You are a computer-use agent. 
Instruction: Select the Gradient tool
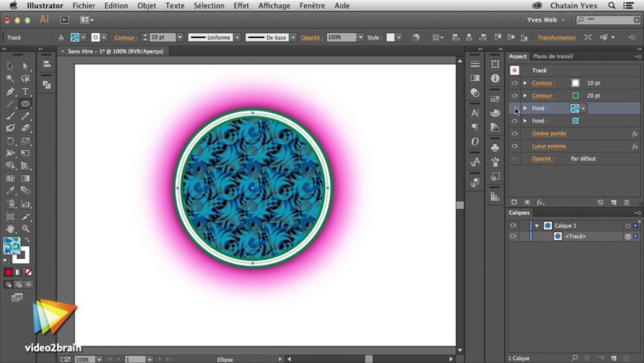[25, 178]
